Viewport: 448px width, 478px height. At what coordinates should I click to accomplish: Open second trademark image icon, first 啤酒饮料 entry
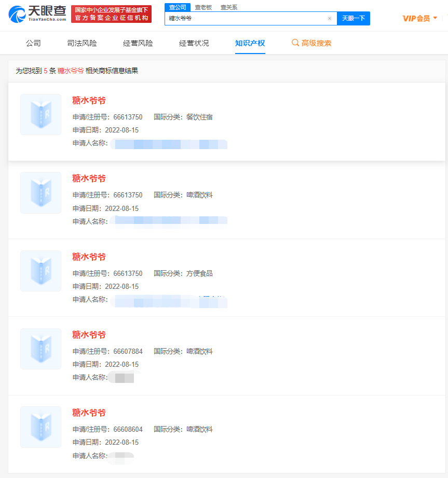40,193
